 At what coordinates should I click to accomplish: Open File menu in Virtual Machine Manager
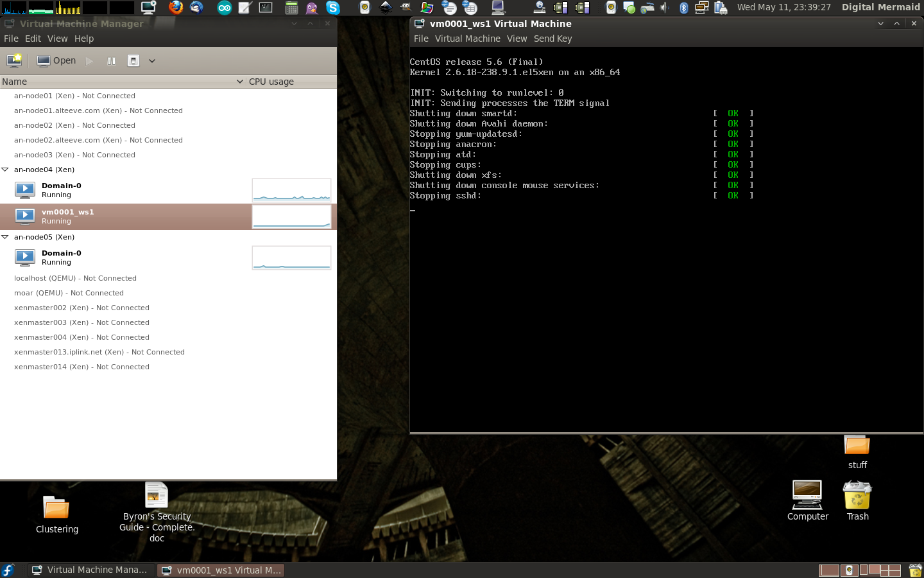tap(11, 39)
